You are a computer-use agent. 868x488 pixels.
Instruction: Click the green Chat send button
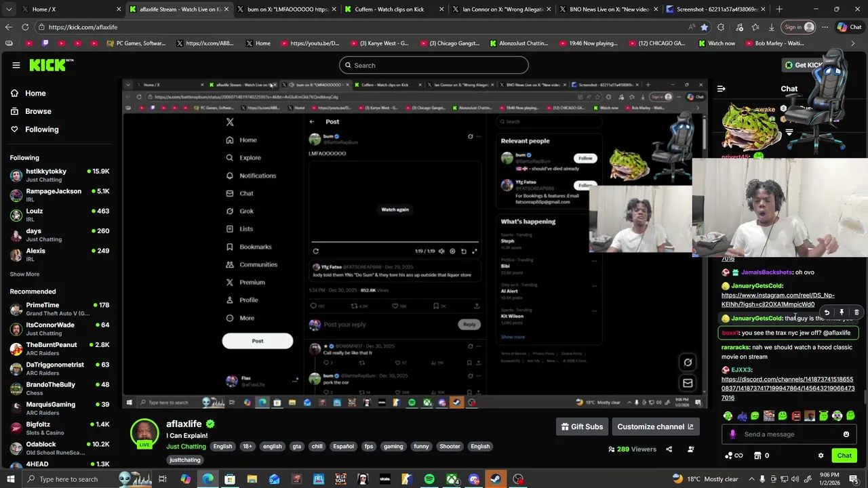coord(844,455)
